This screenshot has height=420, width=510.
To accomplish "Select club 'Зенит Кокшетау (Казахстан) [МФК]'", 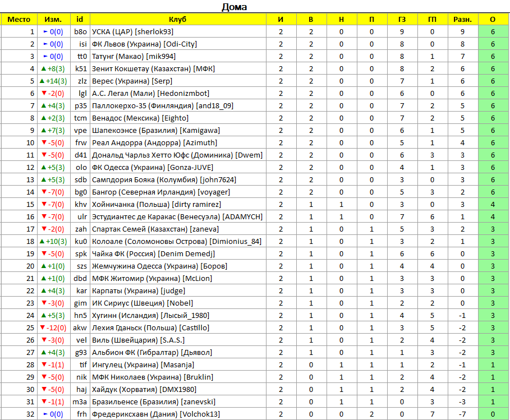I will (x=154, y=69).
